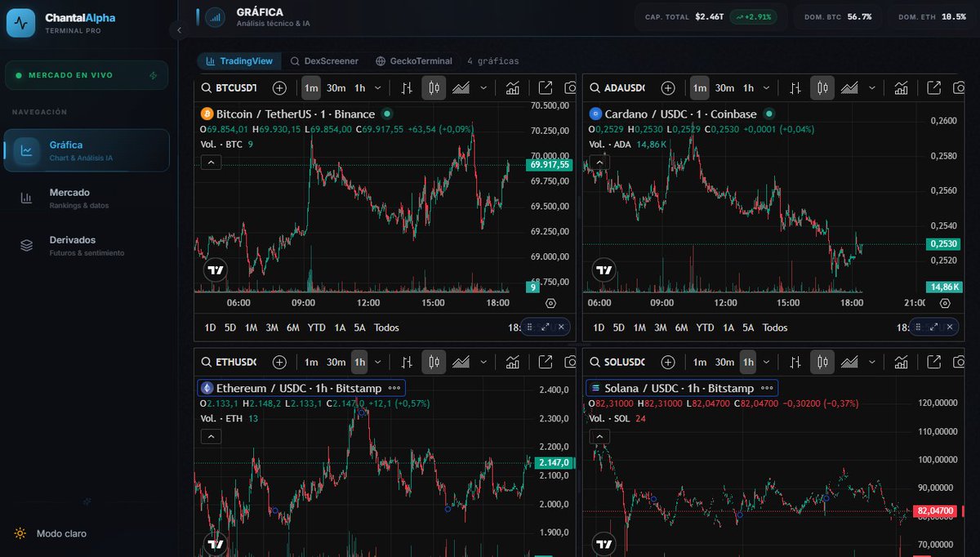The width and height of the screenshot is (980, 557).
Task: Select the GeckoTerminal tab
Action: (x=414, y=61)
